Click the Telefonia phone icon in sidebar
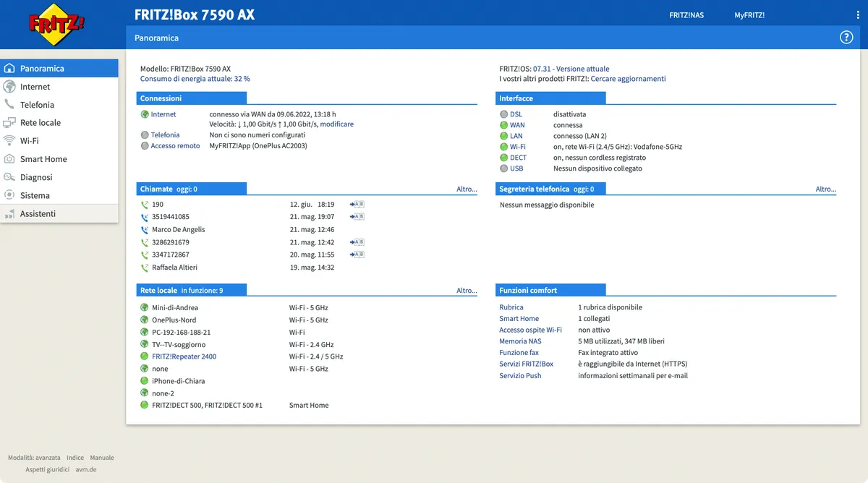Image resolution: width=868 pixels, height=483 pixels. [9, 105]
